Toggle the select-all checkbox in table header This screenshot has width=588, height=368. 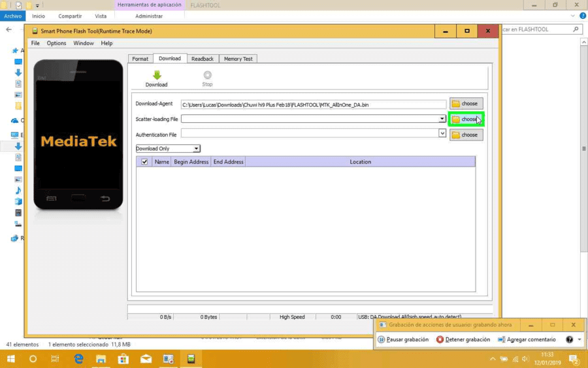click(144, 161)
